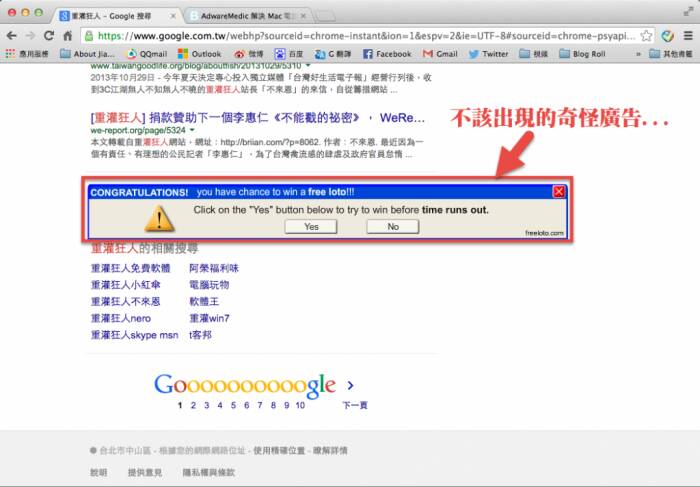Open related search 阿榮福利味
The width and height of the screenshot is (700, 487).
[x=214, y=268]
